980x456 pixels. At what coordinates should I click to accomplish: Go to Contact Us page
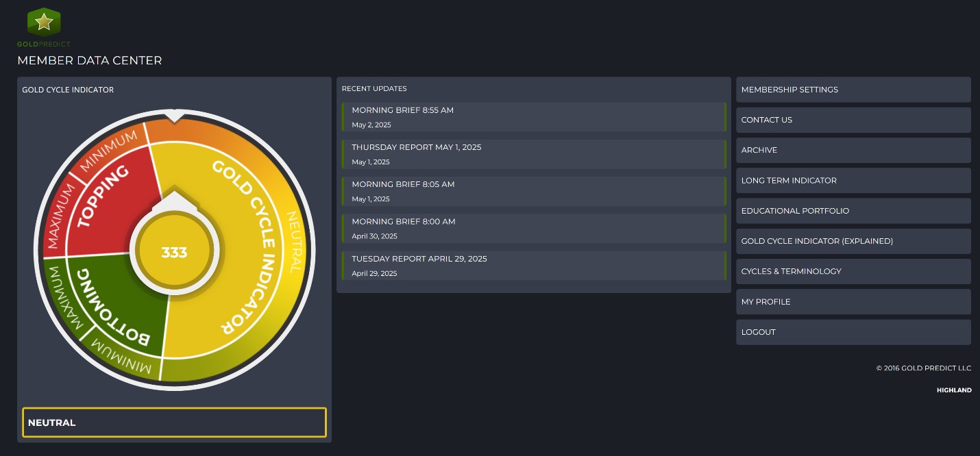(853, 120)
